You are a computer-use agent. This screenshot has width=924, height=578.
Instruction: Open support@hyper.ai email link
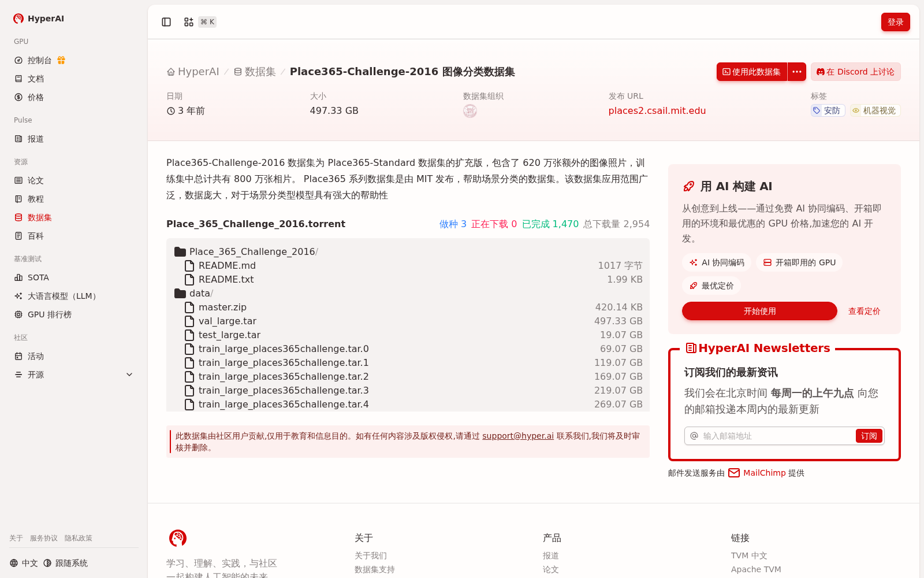518,436
